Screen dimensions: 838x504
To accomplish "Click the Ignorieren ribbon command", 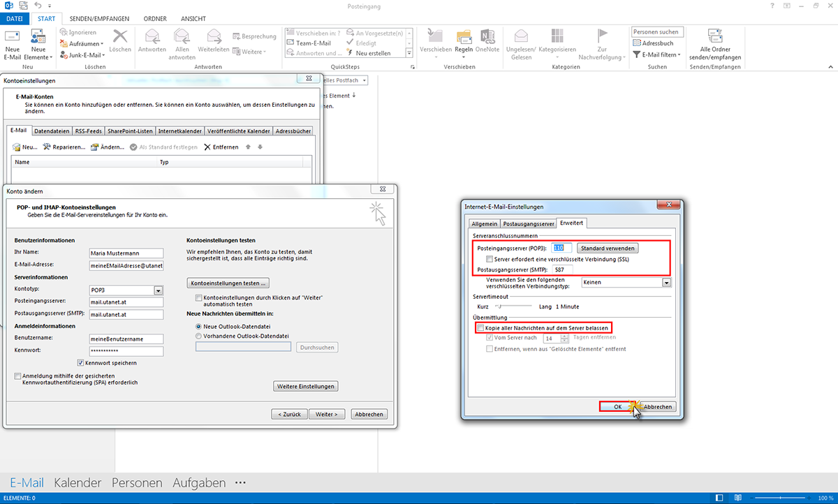I will [78, 33].
